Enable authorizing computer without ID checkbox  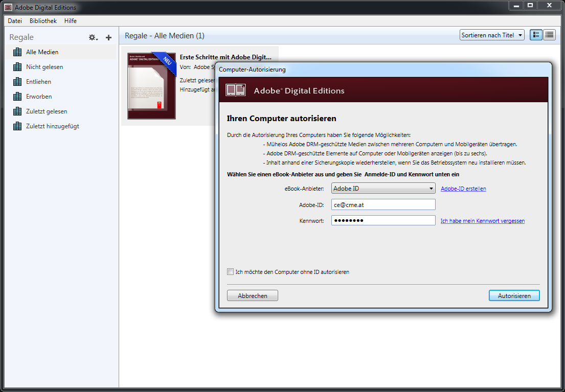point(231,272)
